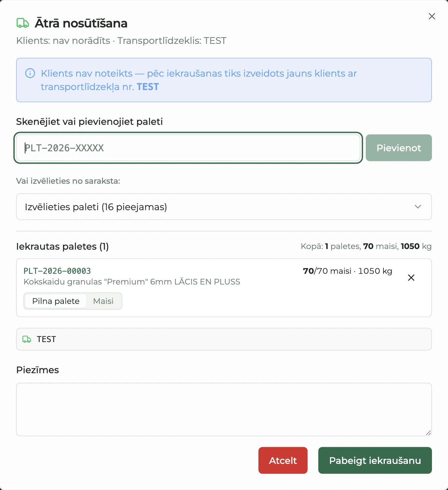This screenshot has height=490, width=448.
Task: Click into the Piezīmes notes textarea
Action: click(x=224, y=410)
